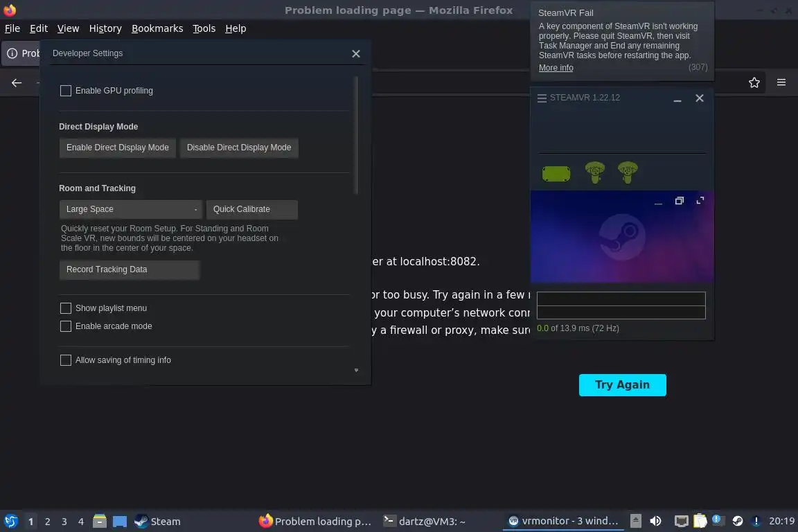Open the Tools menu in Firefox
Viewport: 798px width, 532px height.
tap(204, 28)
